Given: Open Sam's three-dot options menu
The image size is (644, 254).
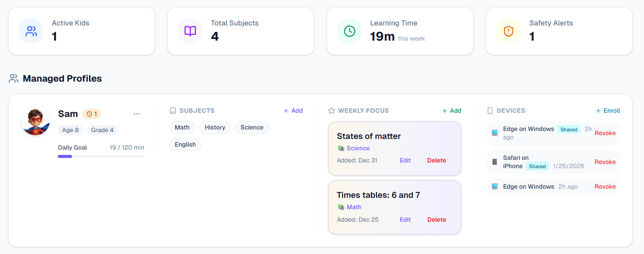Looking at the screenshot, I should click(x=137, y=114).
